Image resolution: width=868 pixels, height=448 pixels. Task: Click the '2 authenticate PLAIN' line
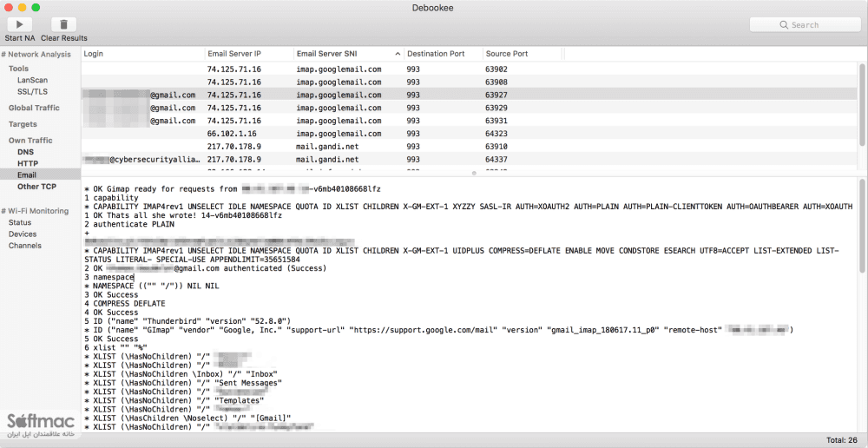point(129,224)
